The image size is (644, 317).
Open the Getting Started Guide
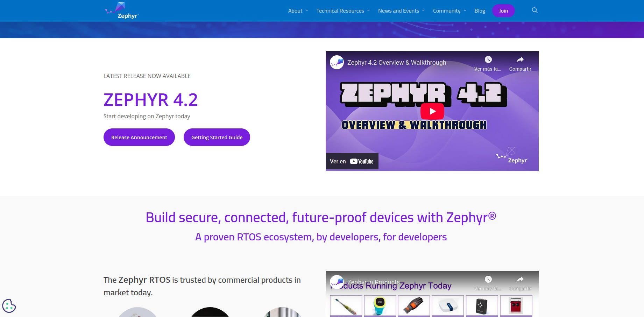tap(217, 137)
